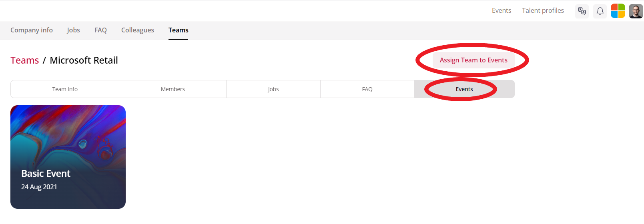Open the notifications bell
This screenshot has width=644, height=224.
600,11
